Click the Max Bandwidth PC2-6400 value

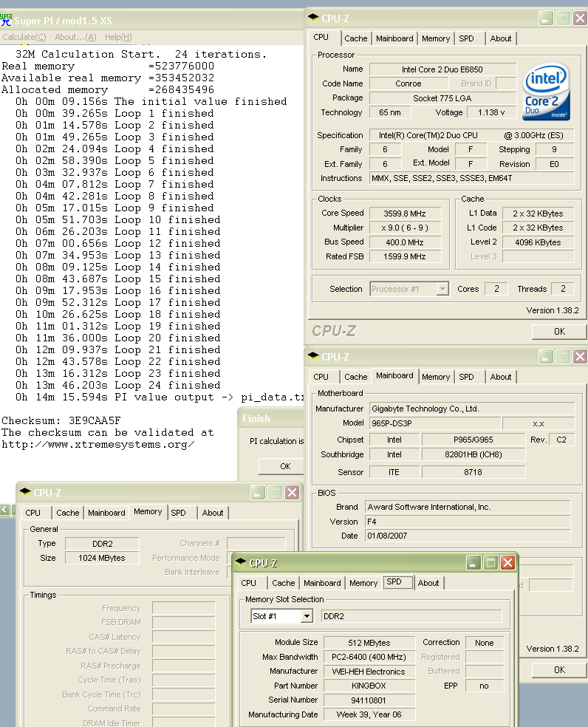tap(369, 657)
